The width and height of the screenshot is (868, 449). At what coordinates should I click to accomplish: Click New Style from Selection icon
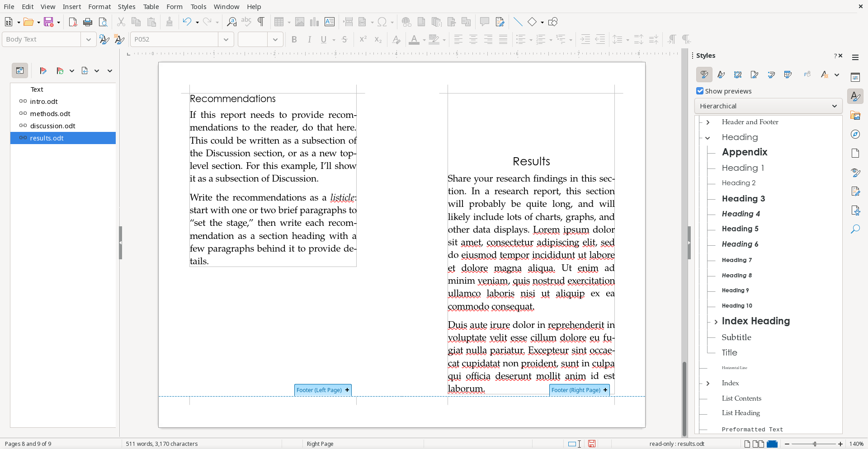pos(119,39)
